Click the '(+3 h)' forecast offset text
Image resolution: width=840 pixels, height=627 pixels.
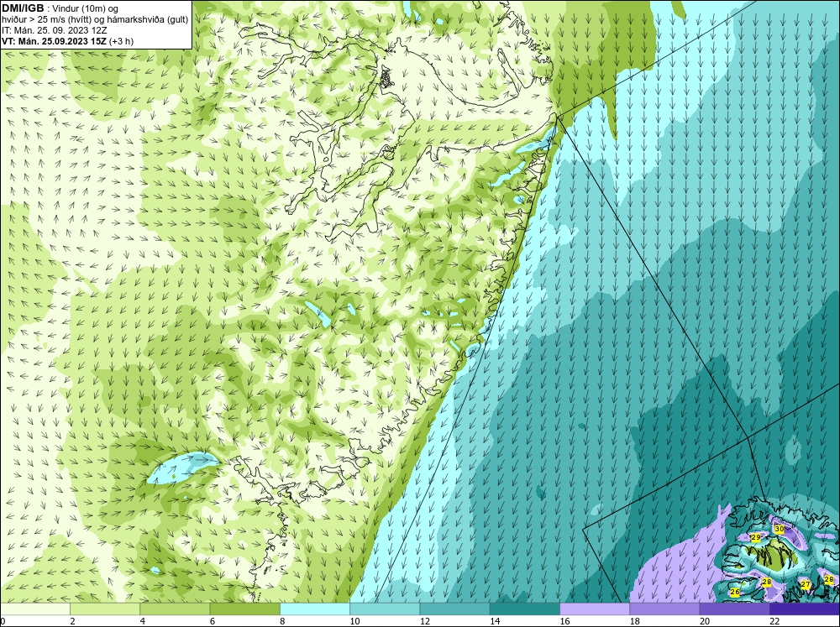(121, 41)
